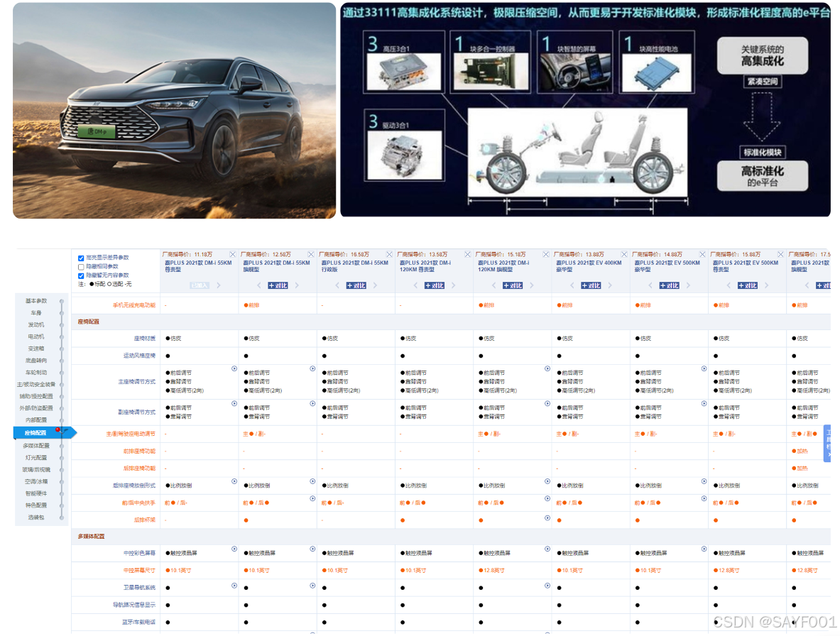Image resolution: width=840 pixels, height=636 pixels.
Task: Play 卫星导航系统 video in 12.58万 column
Action: pos(312,586)
